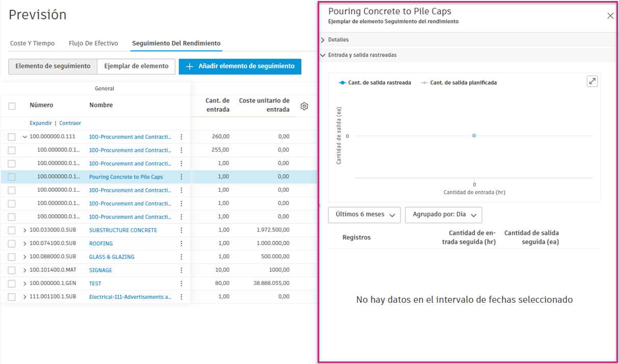The width and height of the screenshot is (619, 364).
Task: Expand row 100.074100.0.SUB
Action: point(24,243)
